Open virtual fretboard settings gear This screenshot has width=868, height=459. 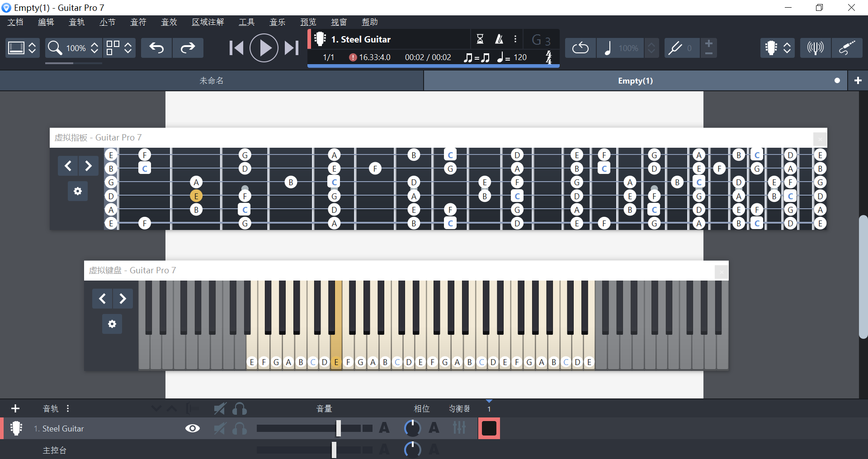(78, 191)
